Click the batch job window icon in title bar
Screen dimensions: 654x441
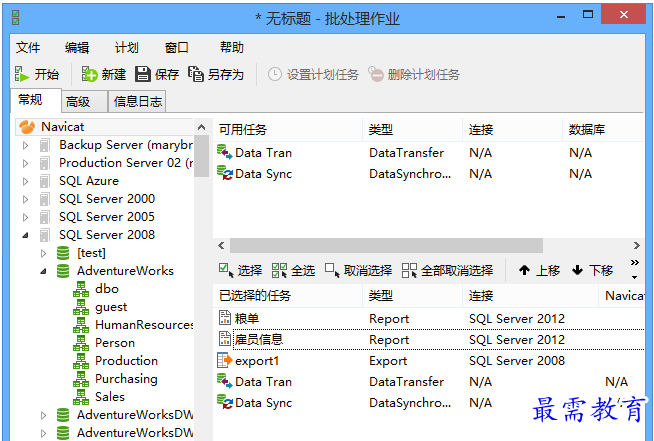16,18
